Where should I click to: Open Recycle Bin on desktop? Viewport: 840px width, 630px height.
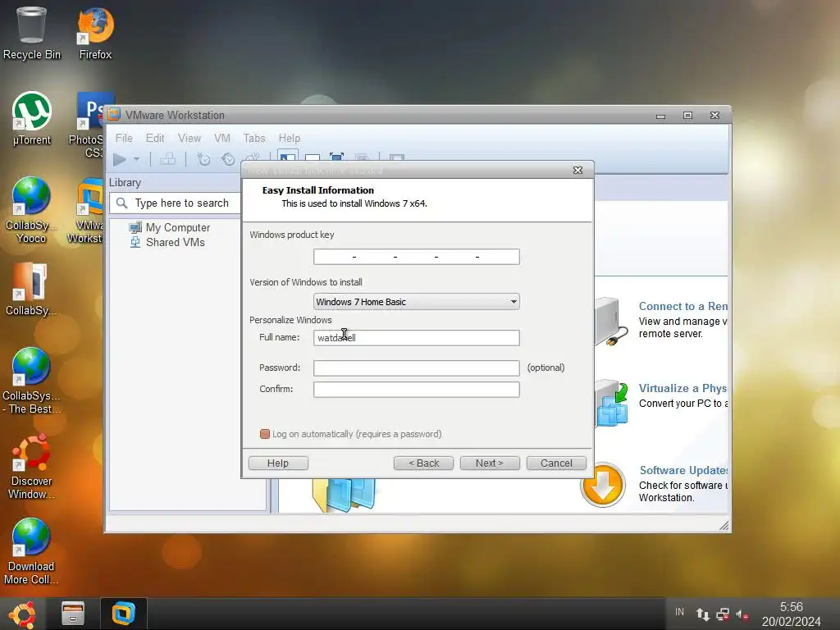pyautogui.click(x=32, y=33)
